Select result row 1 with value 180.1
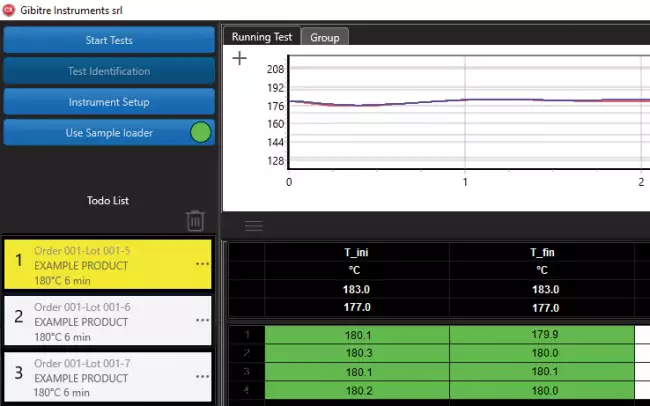650x406 pixels. click(x=357, y=336)
